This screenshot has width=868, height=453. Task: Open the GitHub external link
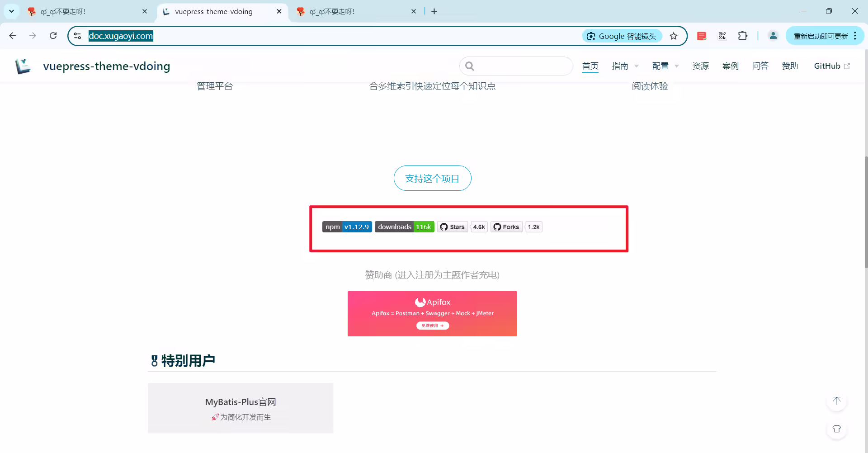tap(832, 66)
